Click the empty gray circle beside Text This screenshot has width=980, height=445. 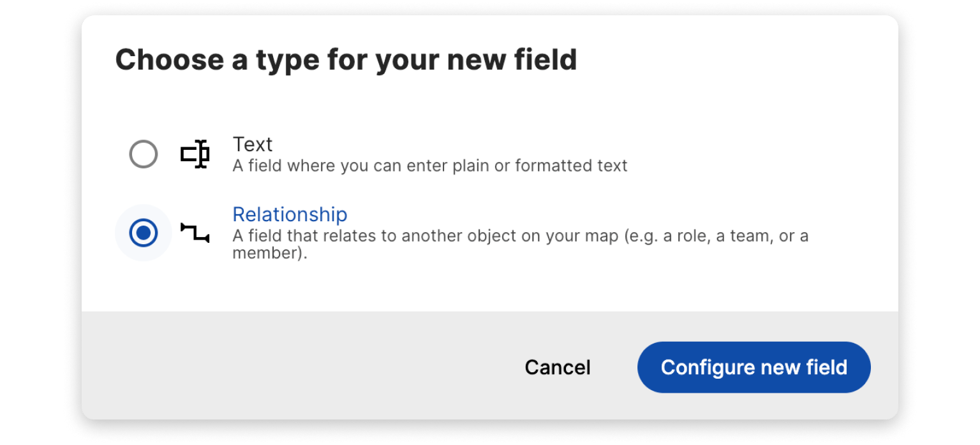pyautogui.click(x=143, y=154)
